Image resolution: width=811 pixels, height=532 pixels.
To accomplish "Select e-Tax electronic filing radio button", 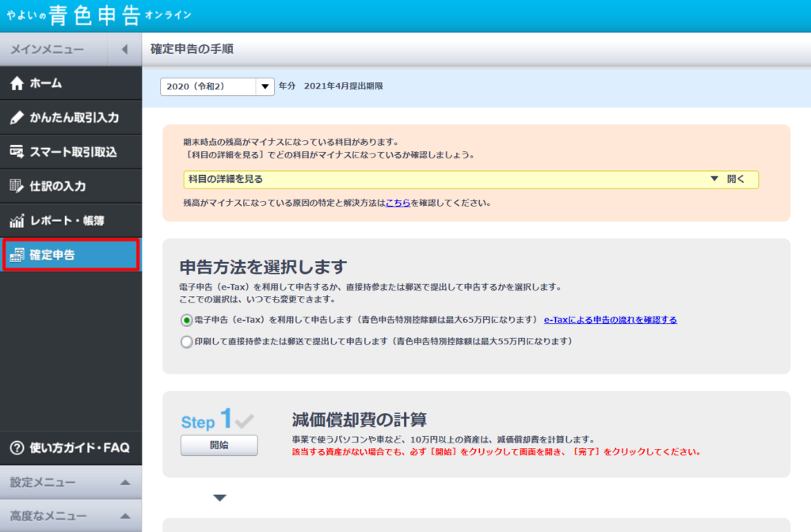I will (x=187, y=321).
